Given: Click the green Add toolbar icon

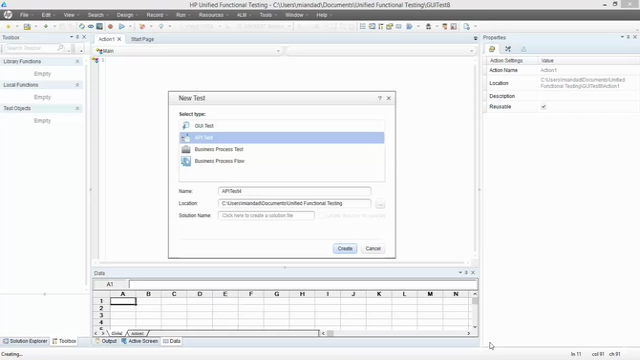Looking at the screenshot, I should [46, 27].
